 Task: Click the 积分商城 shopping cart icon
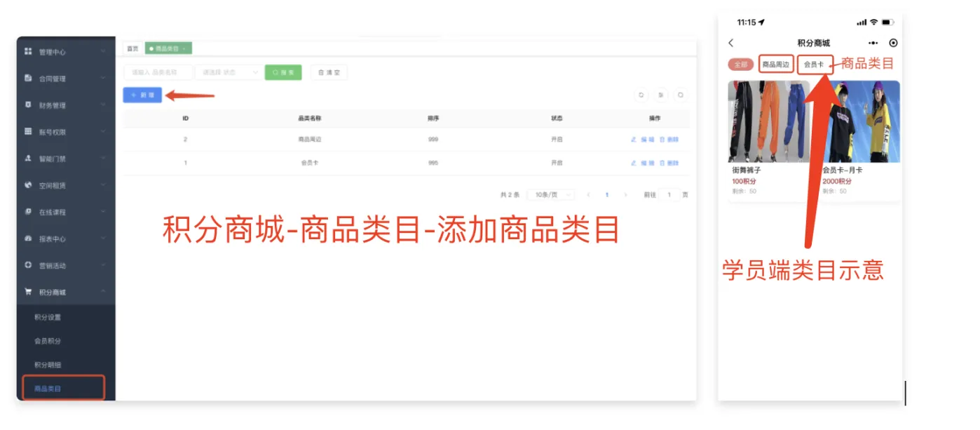pos(28,292)
